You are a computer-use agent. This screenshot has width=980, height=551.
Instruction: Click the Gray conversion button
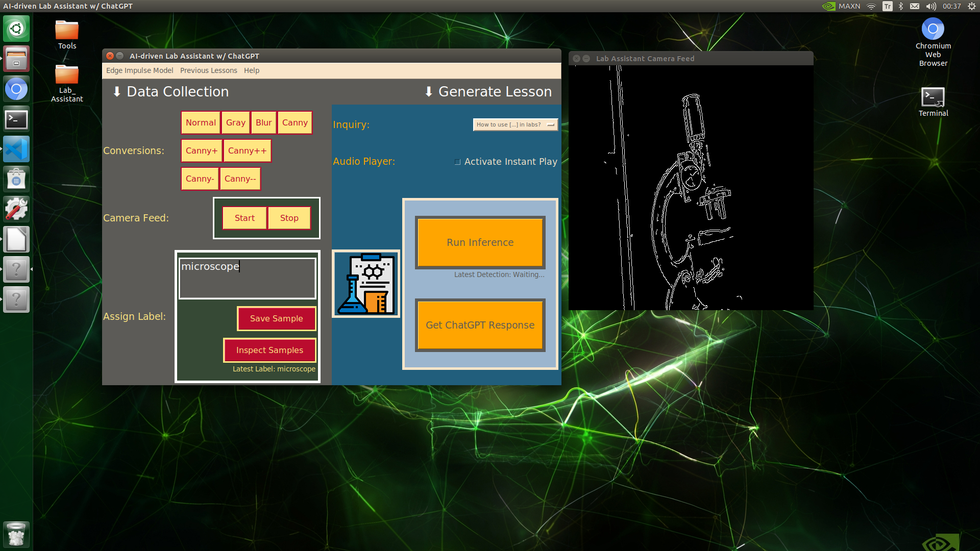[x=234, y=122]
